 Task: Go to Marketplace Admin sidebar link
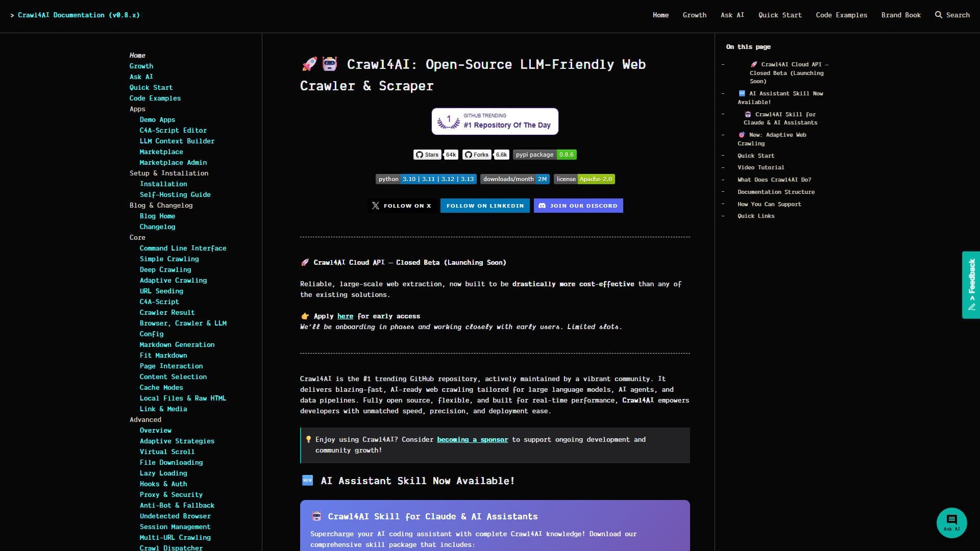pos(173,163)
